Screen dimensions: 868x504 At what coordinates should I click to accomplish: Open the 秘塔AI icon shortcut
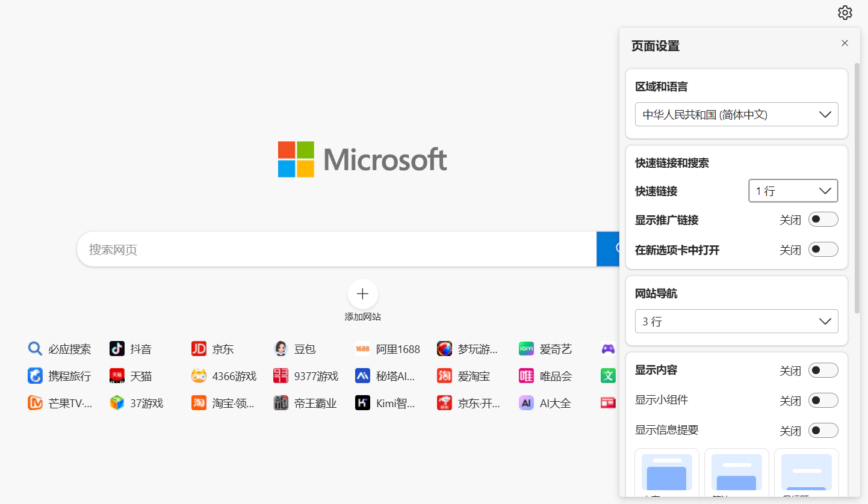click(362, 376)
